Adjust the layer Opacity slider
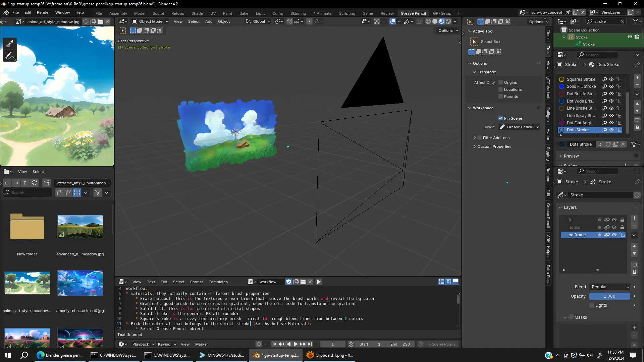The width and height of the screenshot is (644, 362). click(609, 296)
